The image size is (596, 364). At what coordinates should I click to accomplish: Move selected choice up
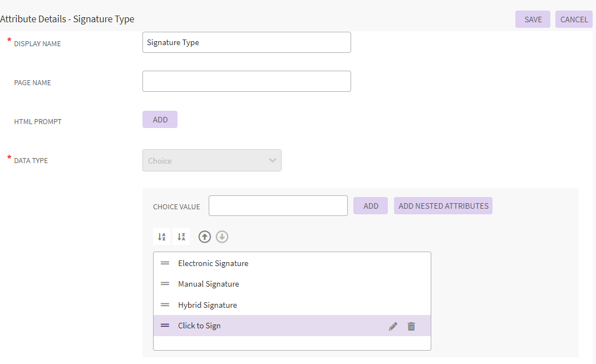coord(205,237)
